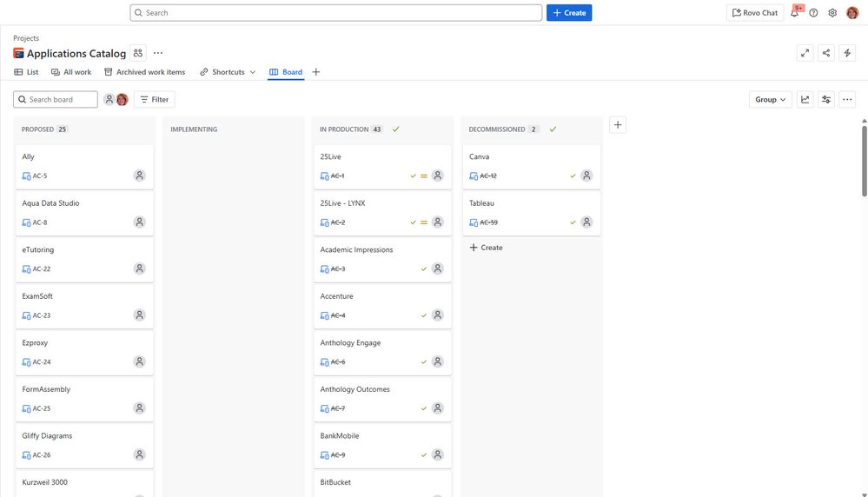Click the blue Create button
Screen dimensions: 868x497
click(x=569, y=13)
